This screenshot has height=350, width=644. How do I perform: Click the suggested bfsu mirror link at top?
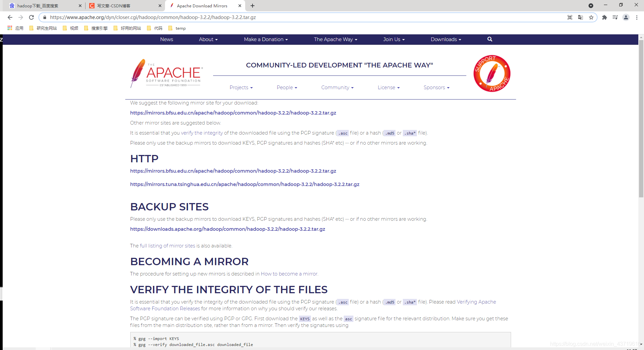pyautogui.click(x=233, y=113)
